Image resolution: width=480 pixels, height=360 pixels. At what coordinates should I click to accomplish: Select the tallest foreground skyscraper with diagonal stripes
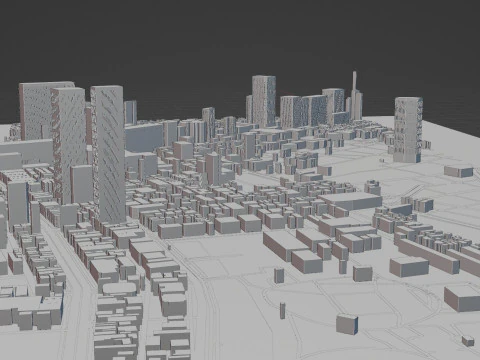[x=108, y=154]
